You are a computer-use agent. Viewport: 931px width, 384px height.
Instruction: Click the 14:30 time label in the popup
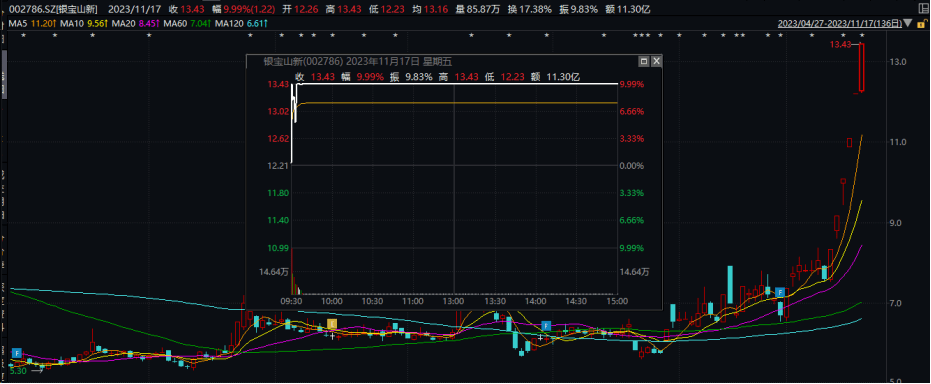pos(577,302)
